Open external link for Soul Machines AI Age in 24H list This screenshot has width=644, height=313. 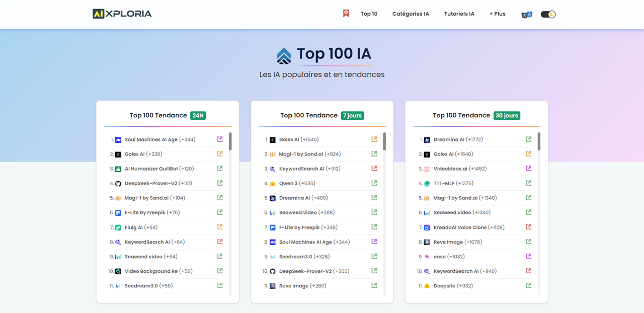click(220, 139)
